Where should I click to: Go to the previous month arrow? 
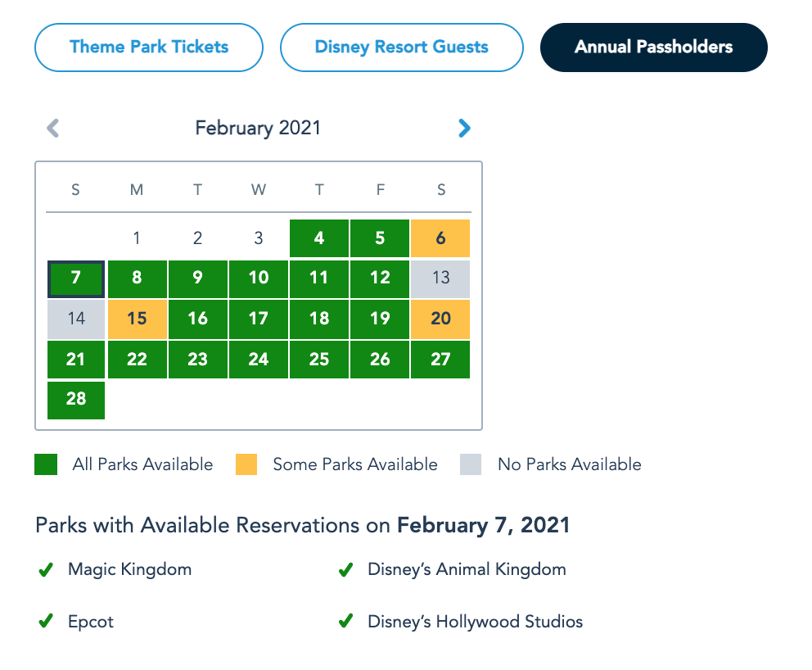click(x=53, y=128)
